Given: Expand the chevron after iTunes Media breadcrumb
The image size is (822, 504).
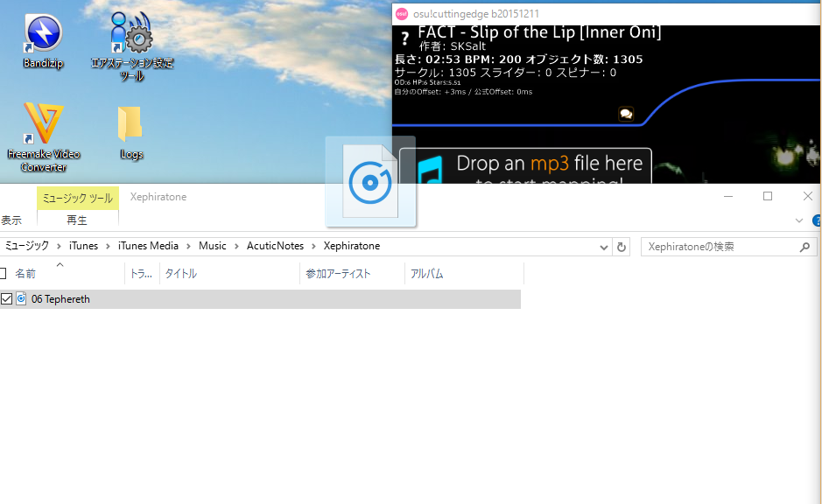Looking at the screenshot, I should 188,246.
